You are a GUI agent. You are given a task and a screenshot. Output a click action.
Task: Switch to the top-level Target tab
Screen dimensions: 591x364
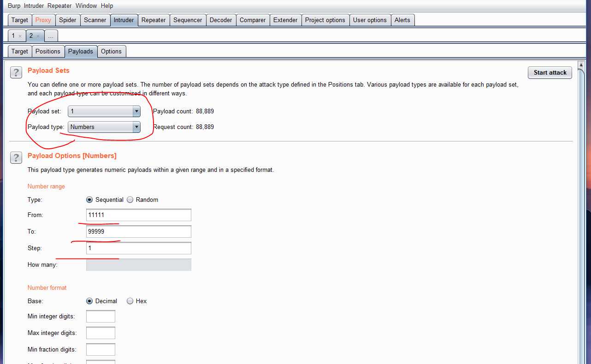20,20
